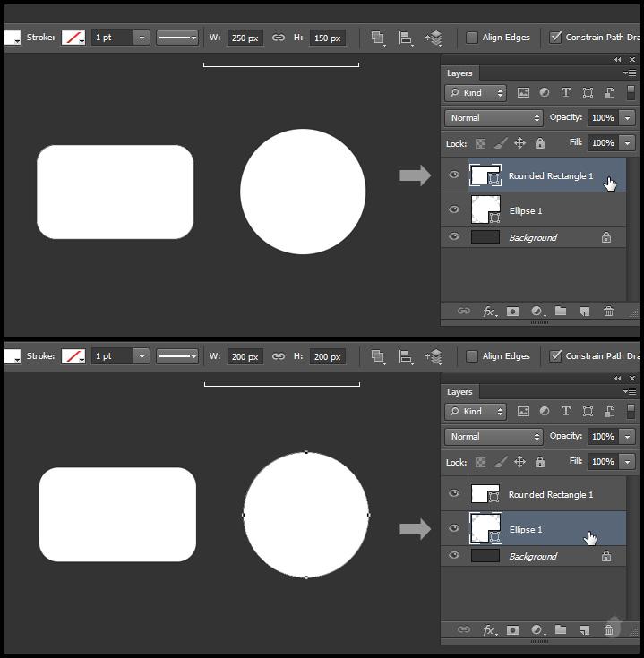Open Opacity dropdown arrow in upper Layers panel
Viewport: 644px width, 658px height.
[627, 118]
